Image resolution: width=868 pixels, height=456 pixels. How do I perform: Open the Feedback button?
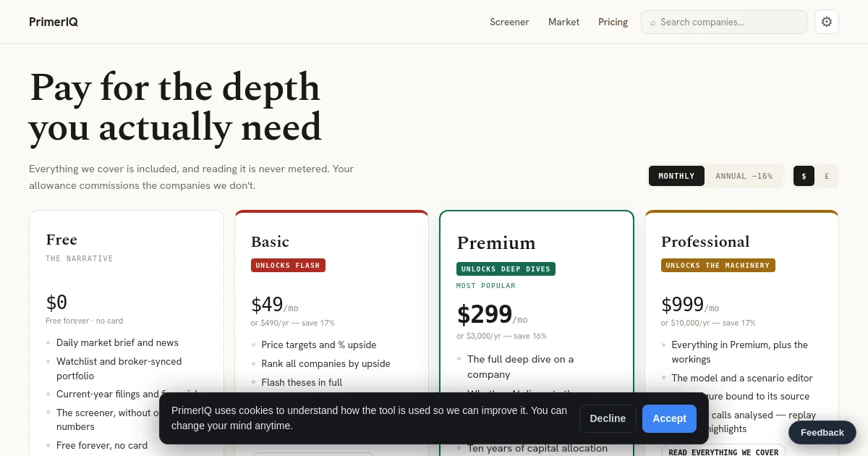[822, 432]
